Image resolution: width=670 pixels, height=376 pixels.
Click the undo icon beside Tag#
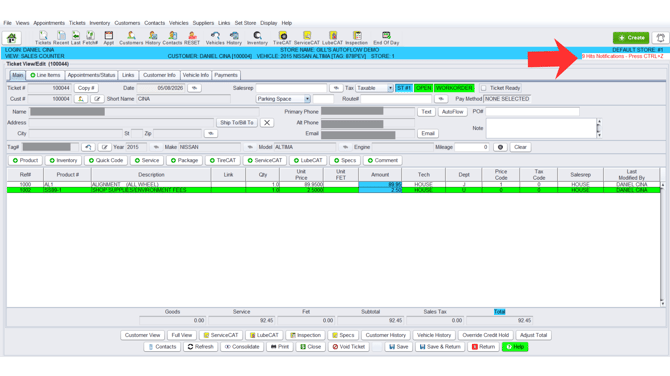point(88,147)
